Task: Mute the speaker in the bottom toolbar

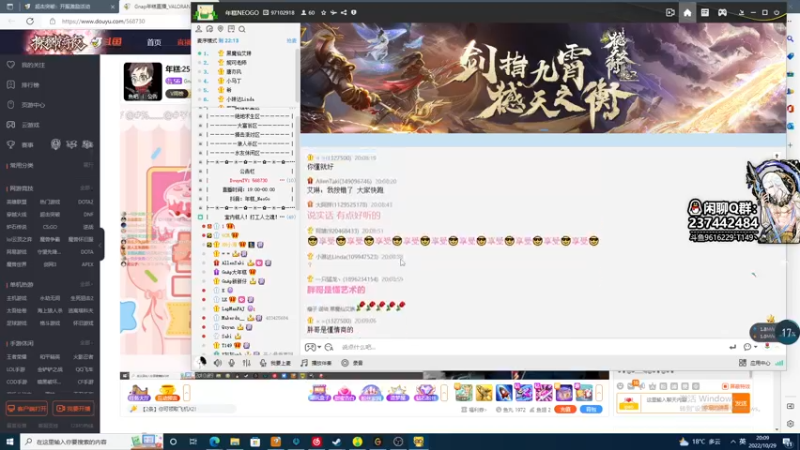Action: click(218, 363)
